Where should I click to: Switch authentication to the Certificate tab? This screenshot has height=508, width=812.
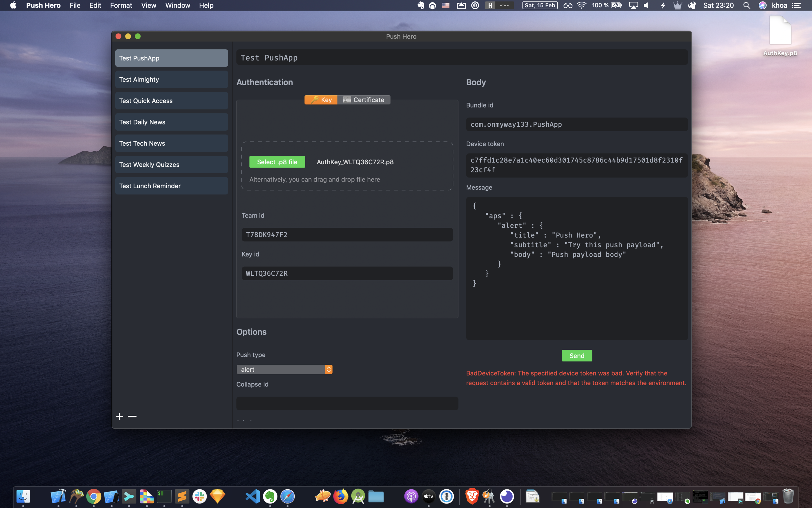point(364,100)
